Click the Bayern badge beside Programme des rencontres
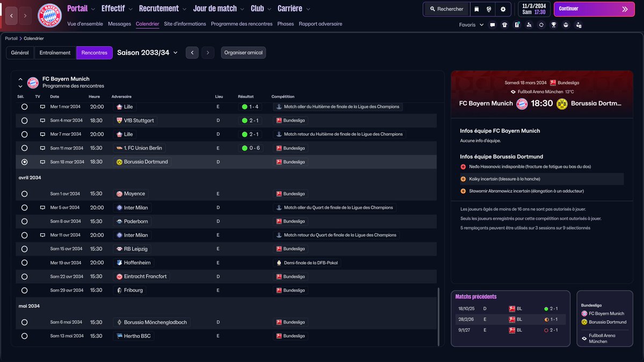Screen dimensions: 644x362 (x=33, y=83)
